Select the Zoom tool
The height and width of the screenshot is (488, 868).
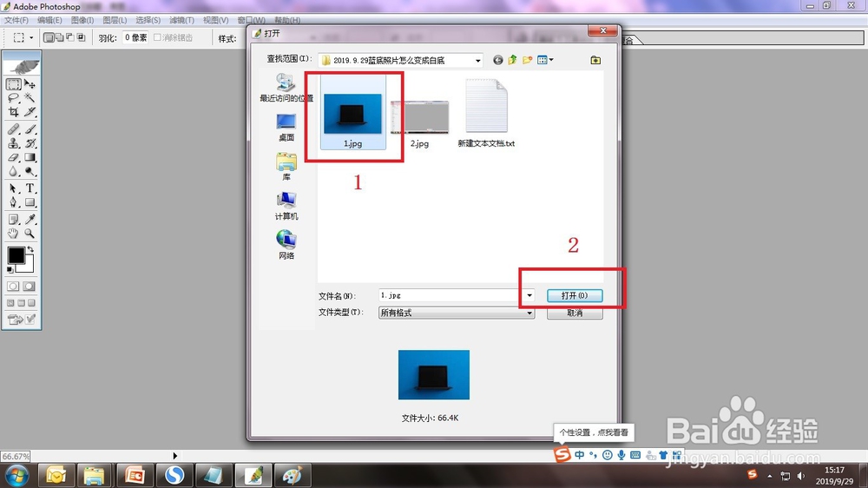(30, 234)
